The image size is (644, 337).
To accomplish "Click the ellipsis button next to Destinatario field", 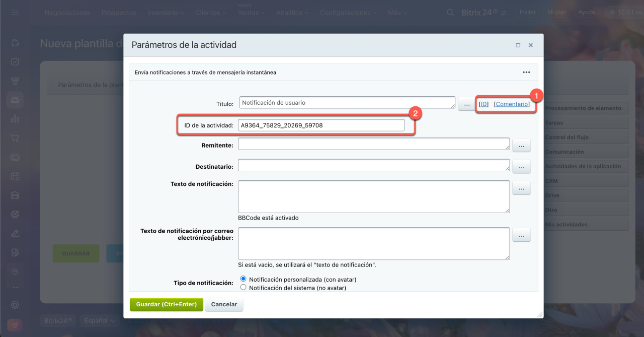I will pyautogui.click(x=521, y=166).
